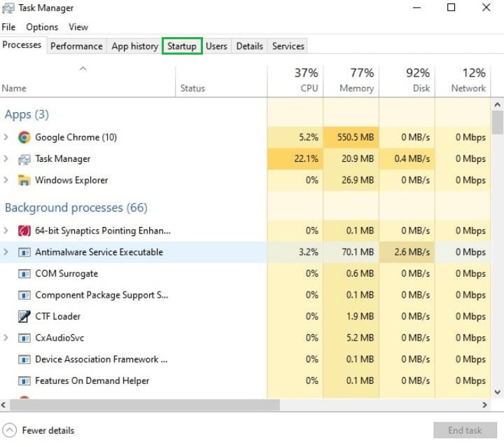504x447 pixels.
Task: Click the Google Chrome icon in process list
Action: click(x=24, y=137)
